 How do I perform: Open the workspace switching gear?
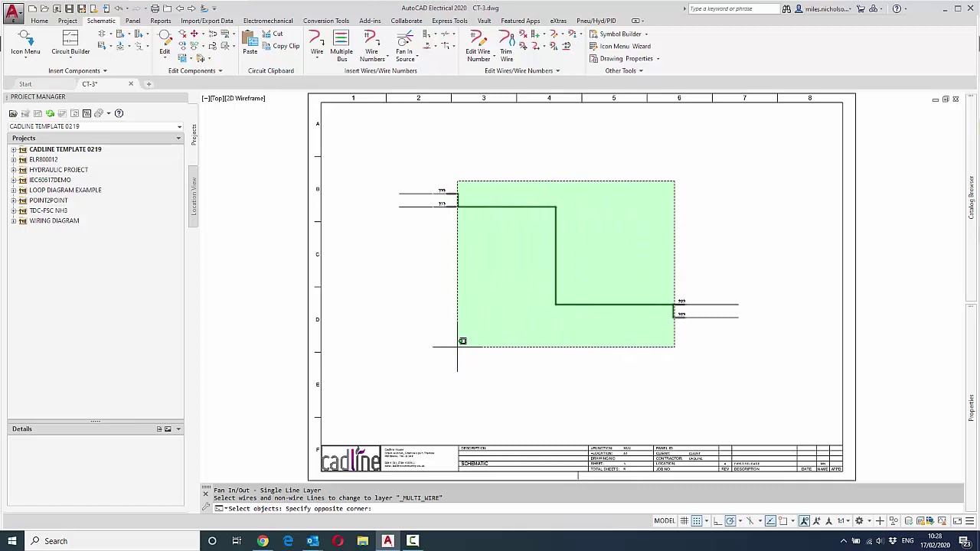tap(859, 521)
